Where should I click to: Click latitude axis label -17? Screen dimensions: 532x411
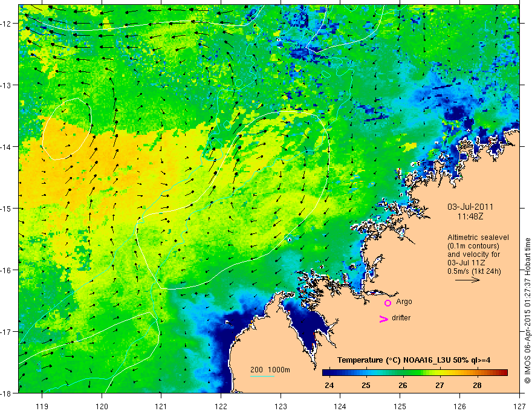(x=6, y=332)
